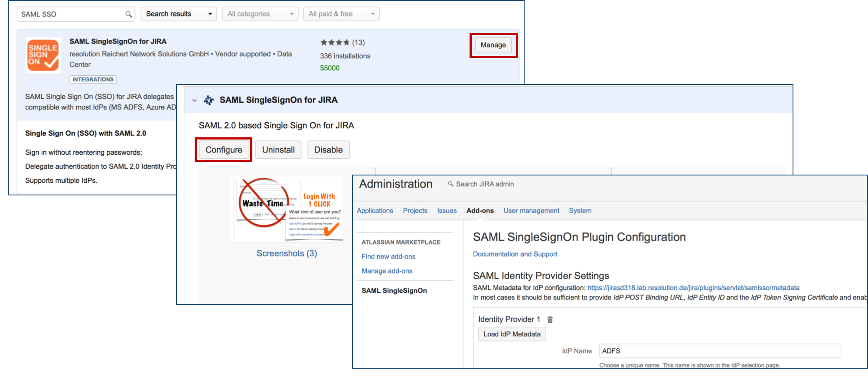Click the Search JIRA admin magnifier icon

pos(451,184)
